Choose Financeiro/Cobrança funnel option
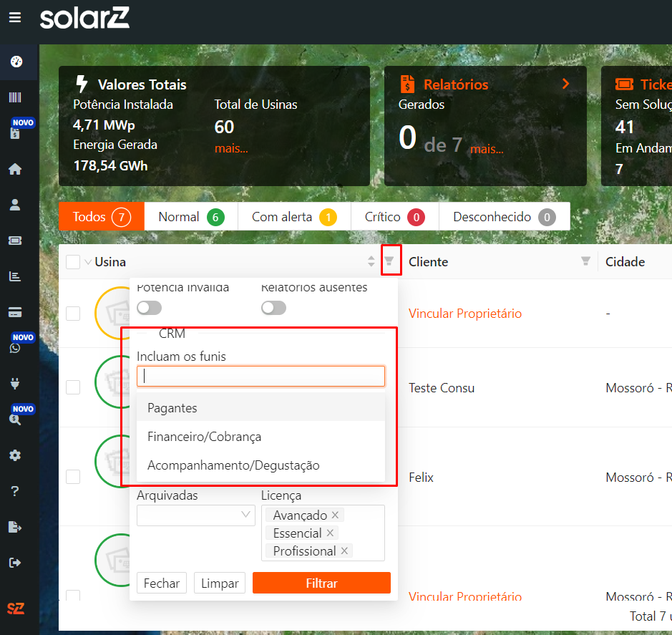 204,437
